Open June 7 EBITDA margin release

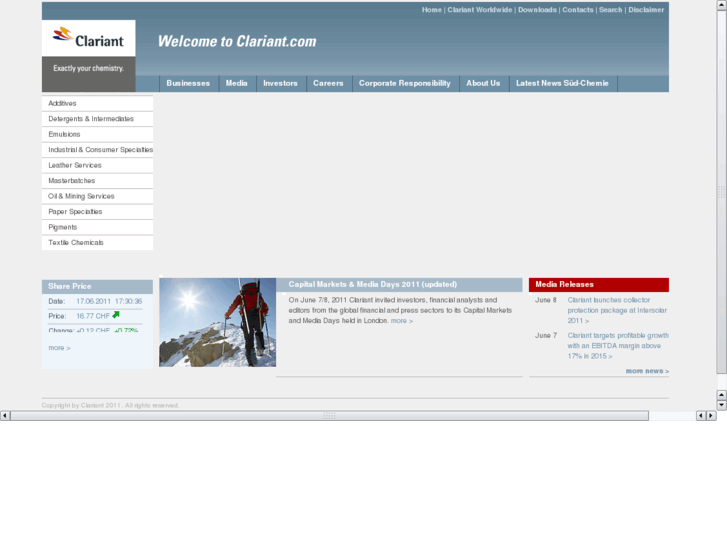[x=618, y=346]
